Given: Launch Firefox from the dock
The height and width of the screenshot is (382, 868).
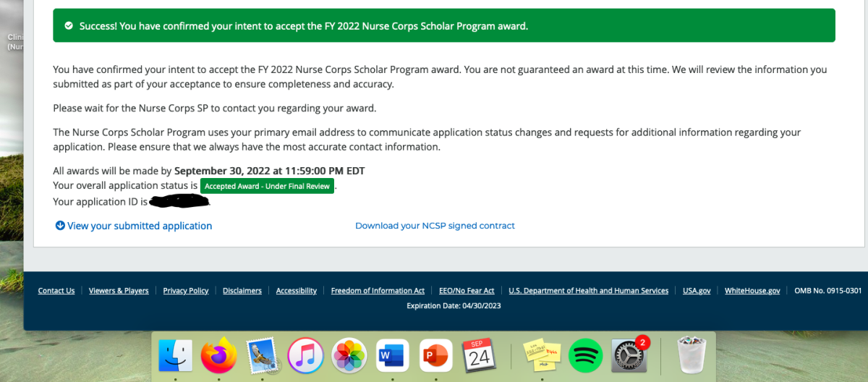Looking at the screenshot, I should pyautogui.click(x=218, y=355).
